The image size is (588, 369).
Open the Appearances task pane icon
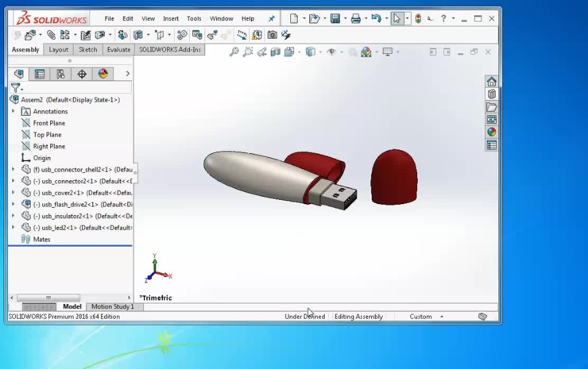click(x=492, y=132)
